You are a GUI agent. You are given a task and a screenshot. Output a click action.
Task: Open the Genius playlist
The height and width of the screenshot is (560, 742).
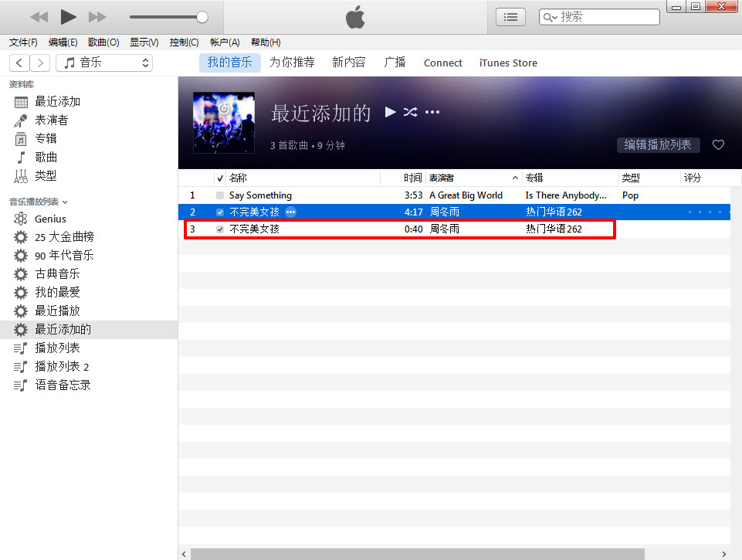pyautogui.click(x=50, y=219)
